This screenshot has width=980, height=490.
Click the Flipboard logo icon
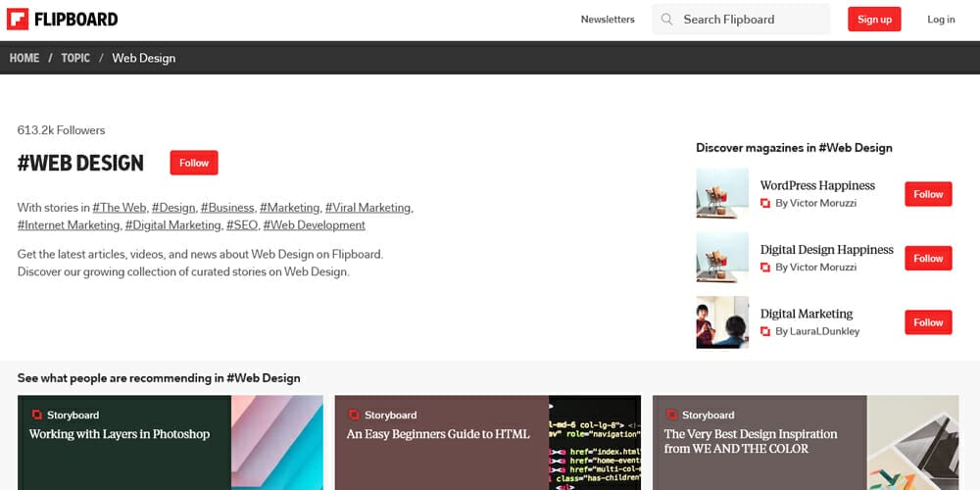pyautogui.click(x=18, y=20)
